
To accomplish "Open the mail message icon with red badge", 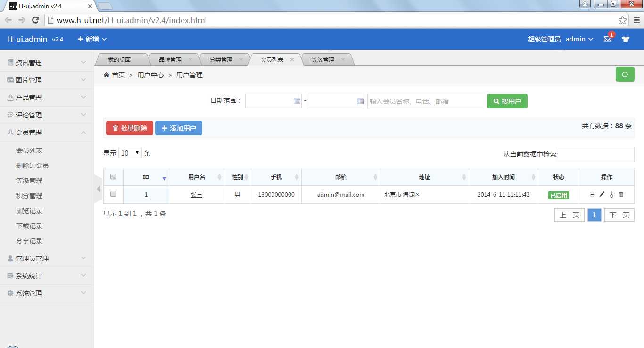I will (608, 39).
